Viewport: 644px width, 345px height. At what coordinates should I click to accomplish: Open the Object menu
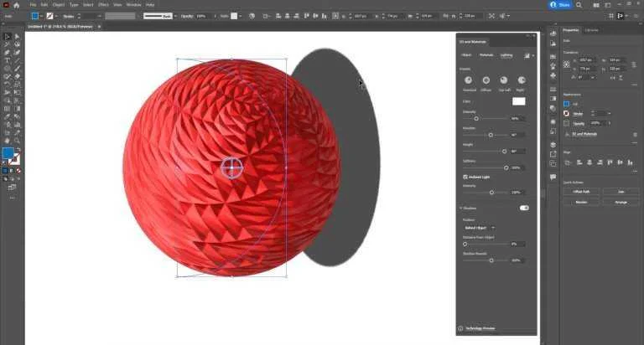coord(59,5)
